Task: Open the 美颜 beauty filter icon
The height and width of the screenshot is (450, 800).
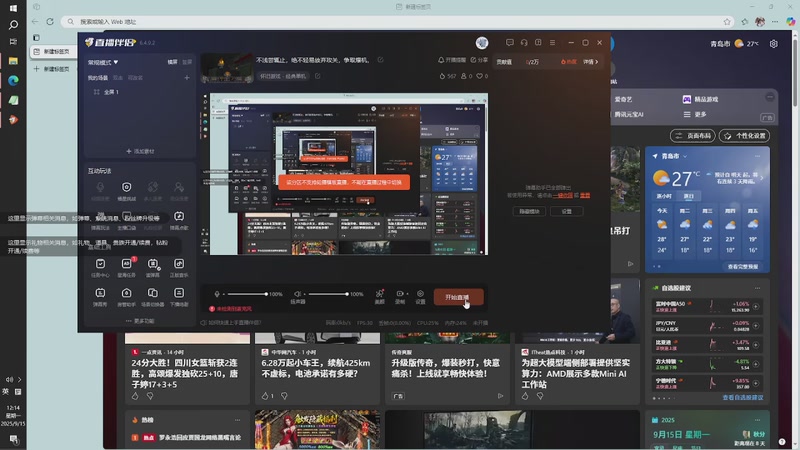Action: [380, 296]
